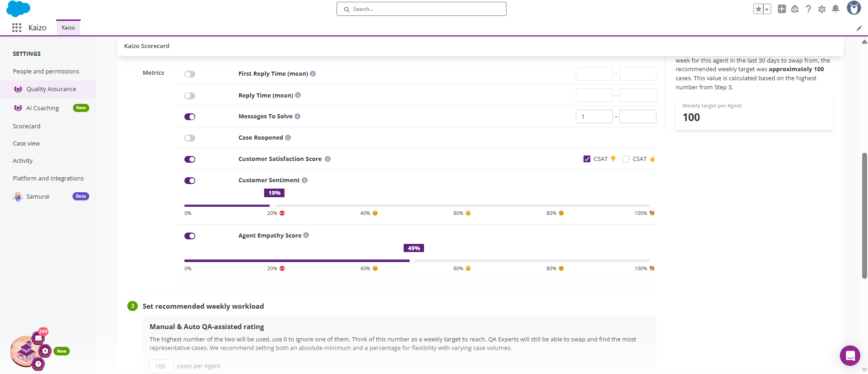This screenshot has width=868, height=374.
Task: Add page to favorites star icon
Action: coord(758,9)
